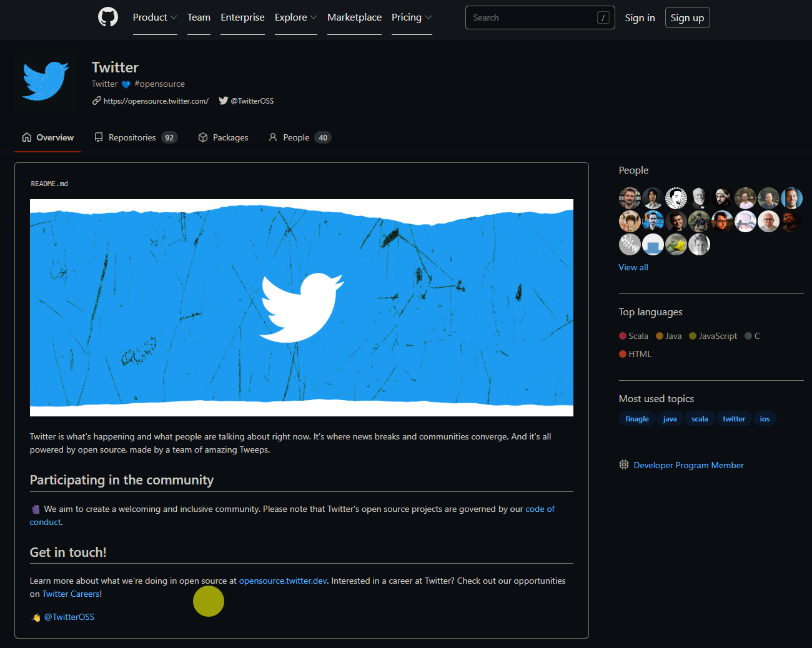Click the Java language link

point(669,336)
